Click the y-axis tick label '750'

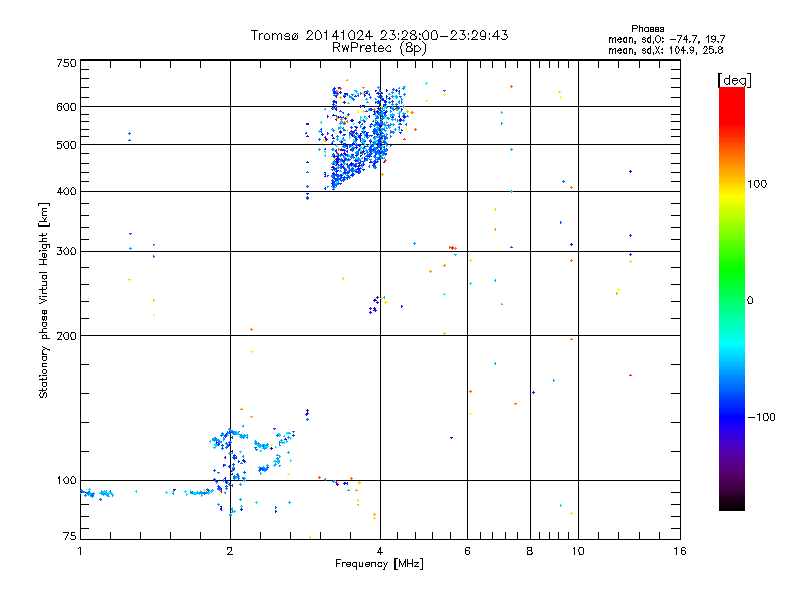(66, 63)
